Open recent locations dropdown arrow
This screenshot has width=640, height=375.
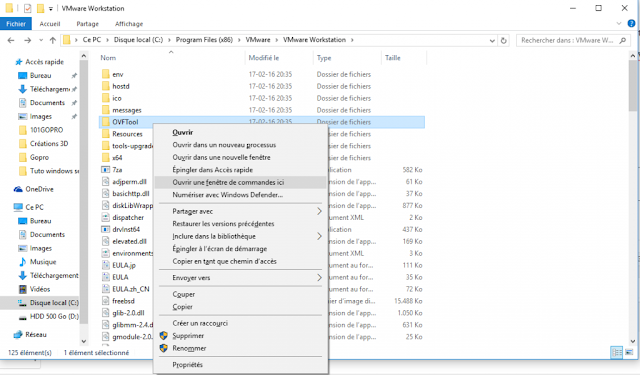pyautogui.click(x=41, y=40)
